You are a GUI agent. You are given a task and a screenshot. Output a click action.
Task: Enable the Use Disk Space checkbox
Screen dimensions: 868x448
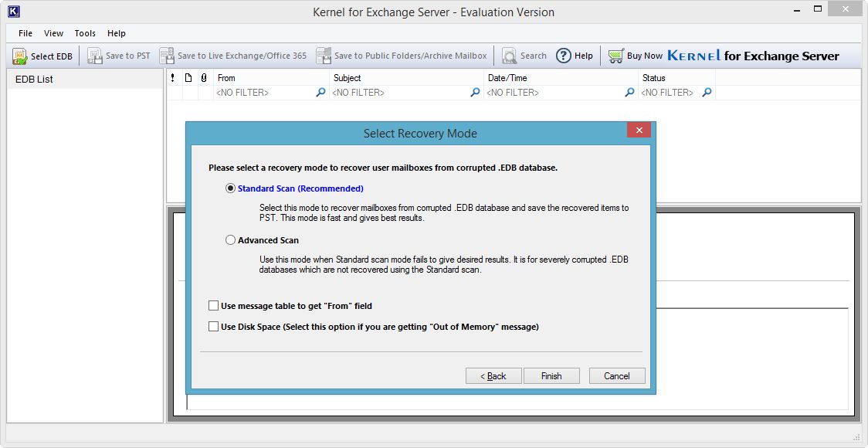pyautogui.click(x=214, y=327)
